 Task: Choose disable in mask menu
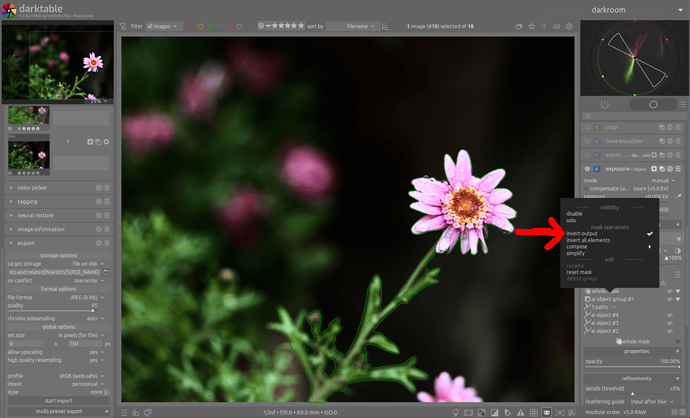[x=574, y=213]
